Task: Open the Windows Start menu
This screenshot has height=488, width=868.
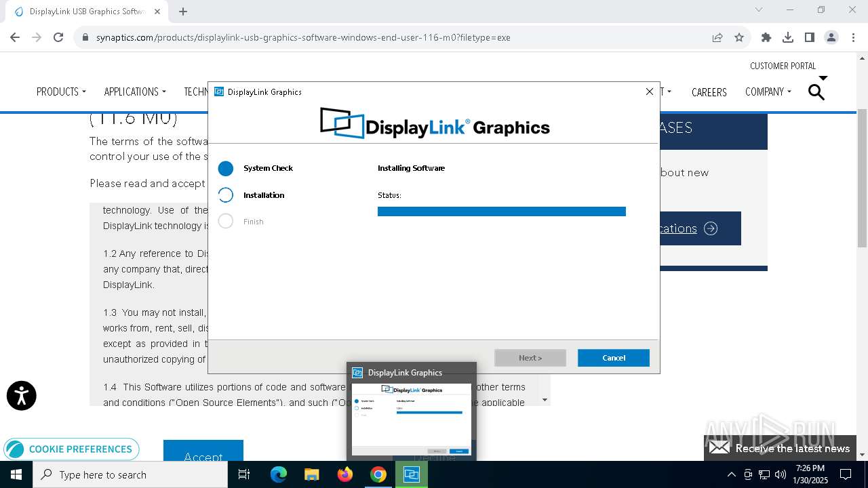Action: (16, 474)
